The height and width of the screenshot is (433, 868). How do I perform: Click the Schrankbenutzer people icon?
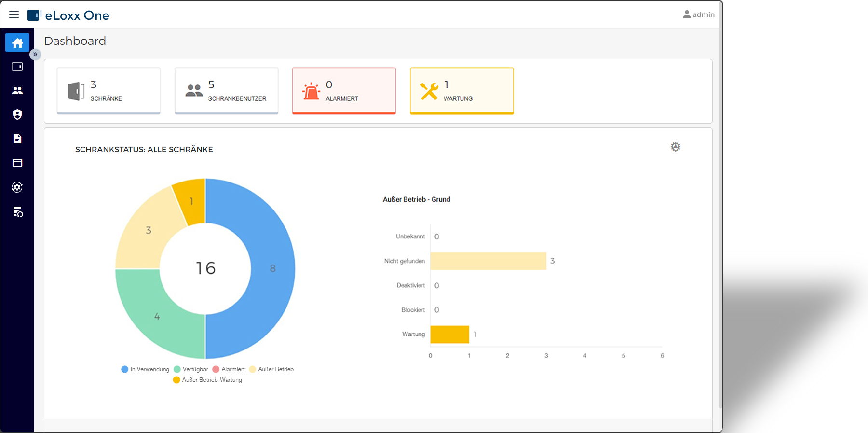(194, 90)
